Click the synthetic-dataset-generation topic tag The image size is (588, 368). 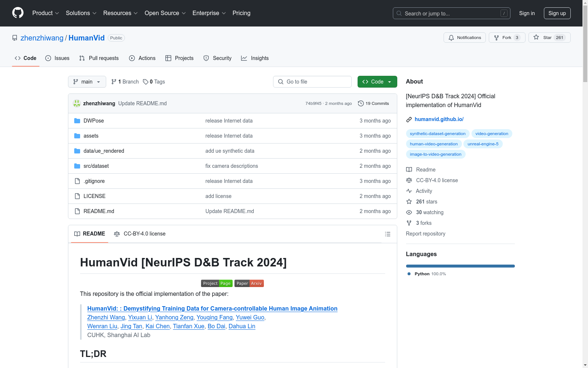(438, 134)
